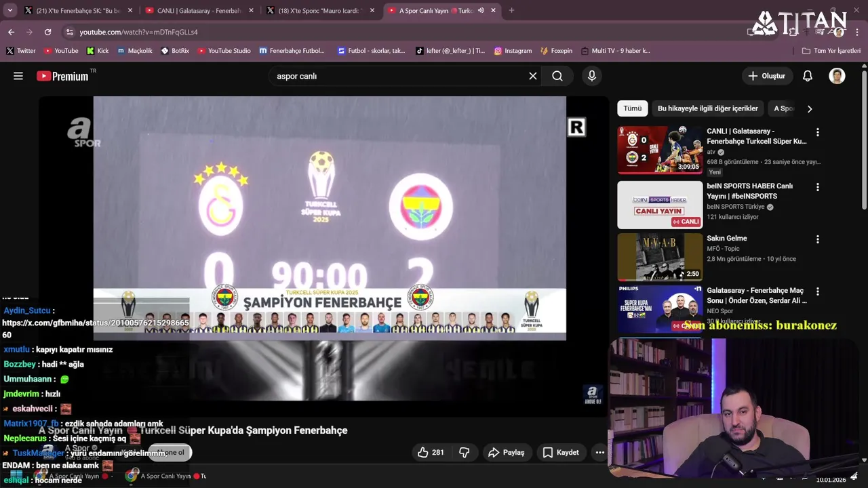Dislike the video with thumbs down
Viewport: 868px width, 488px height.
465,452
